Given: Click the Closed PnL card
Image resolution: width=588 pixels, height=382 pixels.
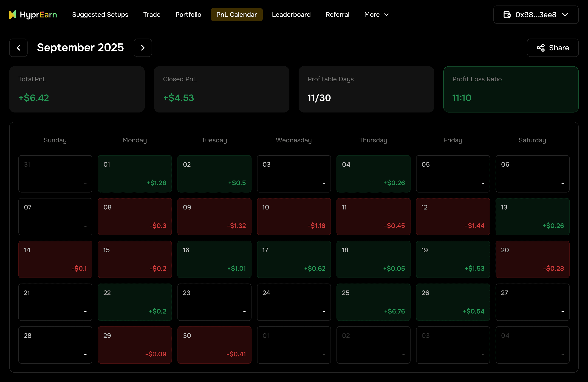Looking at the screenshot, I should pos(221,89).
